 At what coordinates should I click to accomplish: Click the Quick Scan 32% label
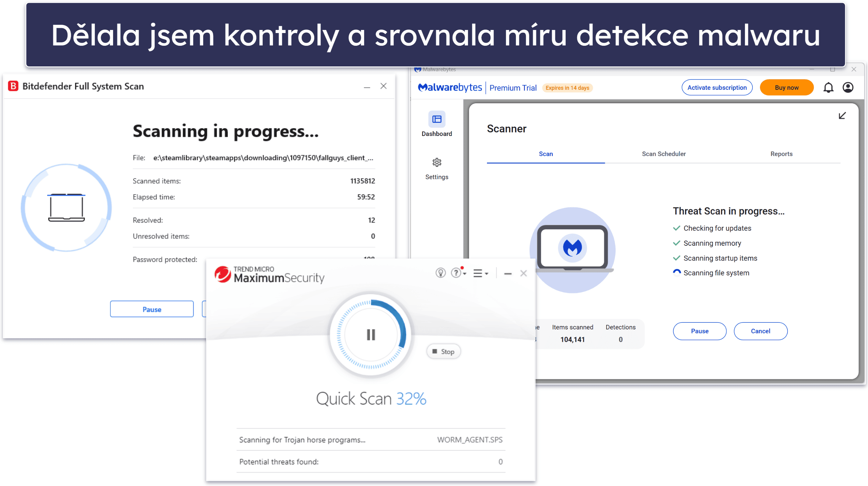(x=371, y=399)
